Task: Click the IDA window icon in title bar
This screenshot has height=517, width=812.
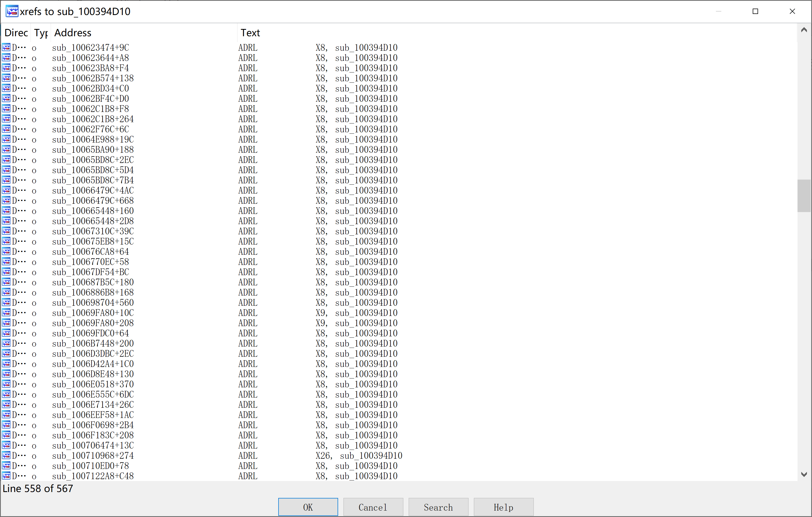Action: click(x=12, y=11)
